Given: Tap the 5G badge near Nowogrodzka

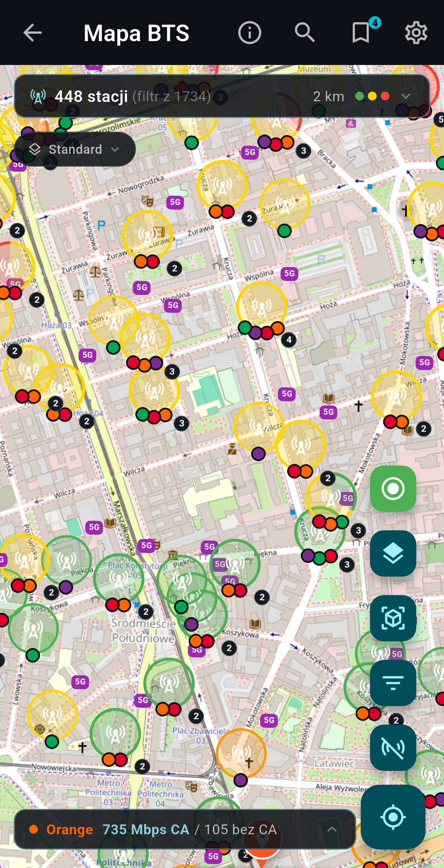Looking at the screenshot, I should (175, 202).
